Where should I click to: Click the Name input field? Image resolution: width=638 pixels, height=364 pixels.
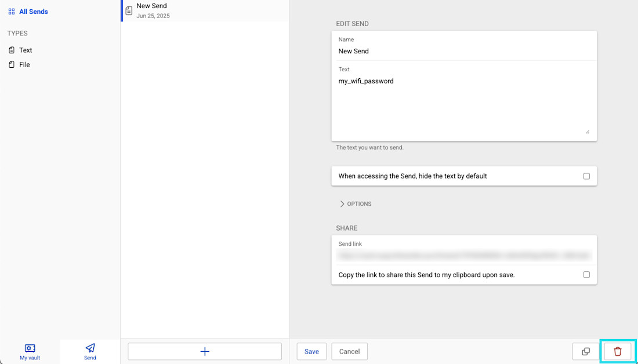(x=464, y=51)
